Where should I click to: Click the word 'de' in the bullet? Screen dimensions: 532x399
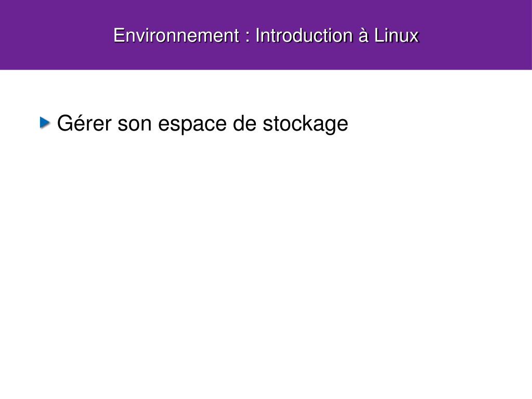click(x=244, y=123)
